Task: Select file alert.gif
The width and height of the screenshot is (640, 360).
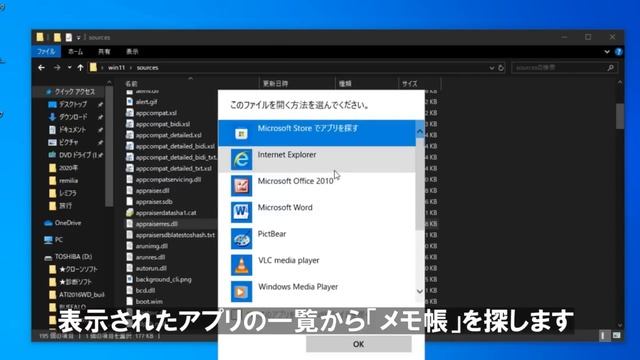Action: click(146, 102)
